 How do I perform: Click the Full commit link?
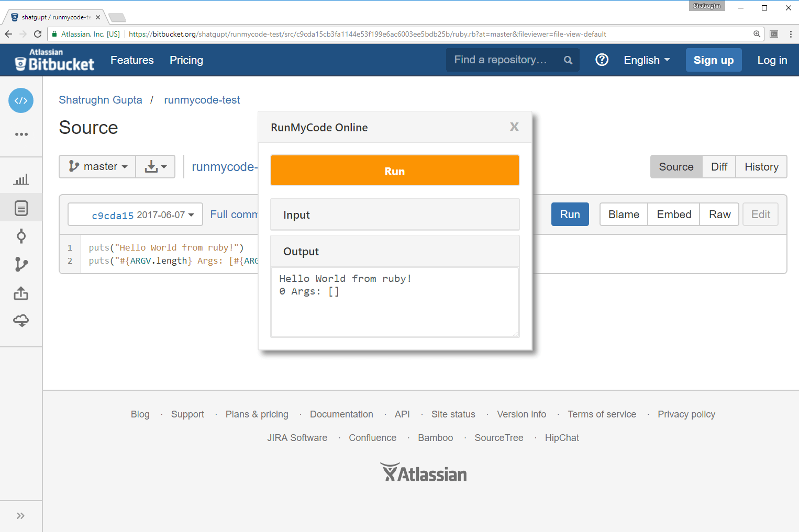234,214
